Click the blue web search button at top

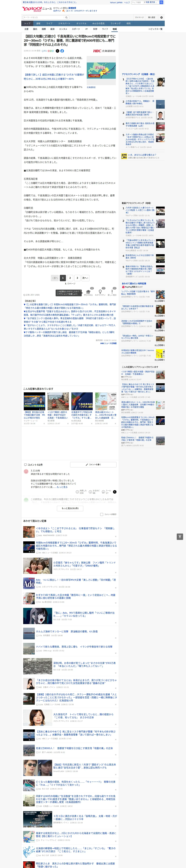pos(161,2)
